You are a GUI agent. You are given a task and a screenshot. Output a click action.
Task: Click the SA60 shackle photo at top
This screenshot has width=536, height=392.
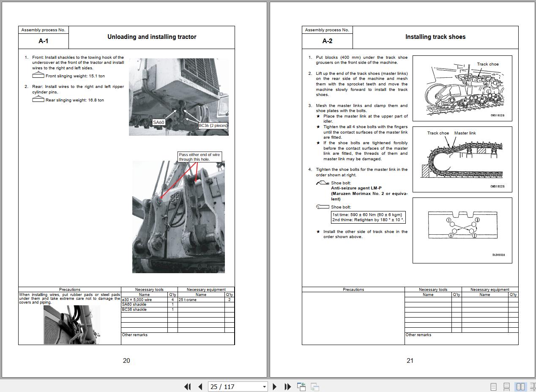(178, 97)
